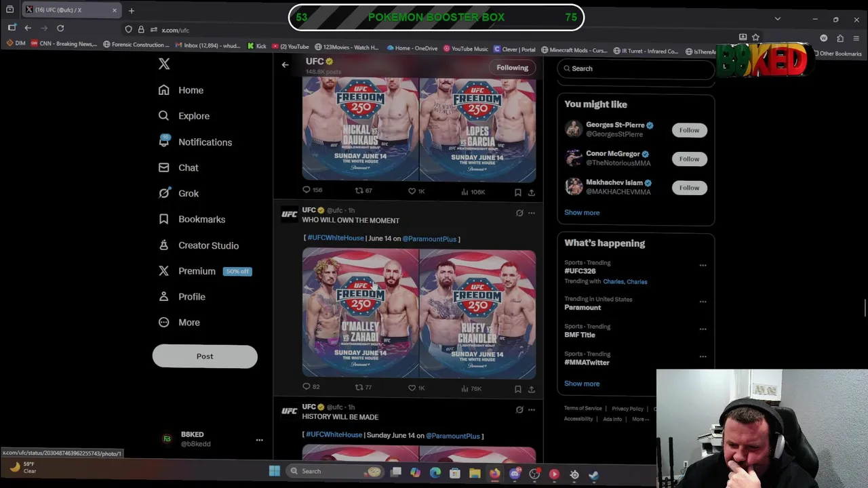
Task: Repost the WHO WILL OWN THE MOMENT post
Action: 363,388
